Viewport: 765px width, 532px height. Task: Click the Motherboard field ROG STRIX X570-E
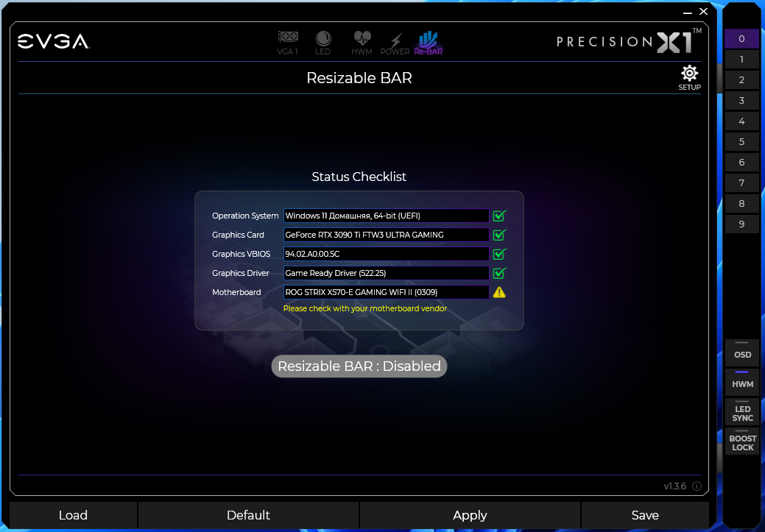click(x=386, y=292)
